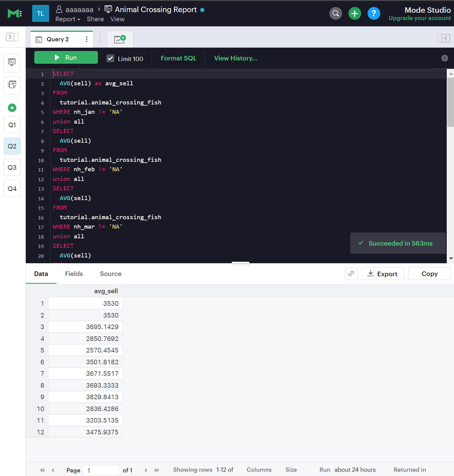The height and width of the screenshot is (476, 454).
Task: Click the SELECT keyword on line 1
Action: [63, 74]
